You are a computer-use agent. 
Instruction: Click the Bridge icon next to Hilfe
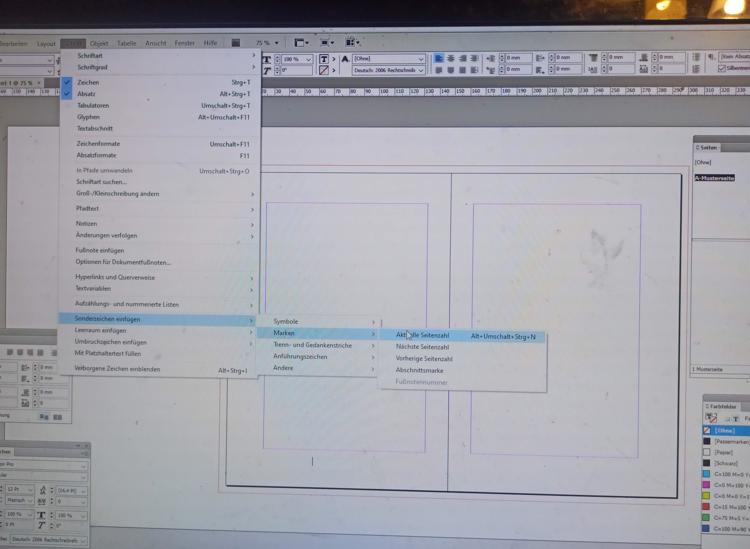[236, 43]
